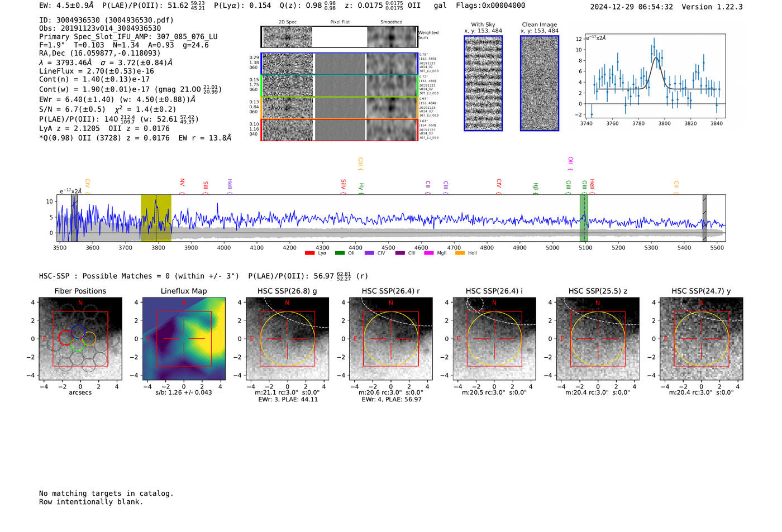Open the Lineflux Map panel
Viewport: 782px width, 532px height.
pos(184,338)
